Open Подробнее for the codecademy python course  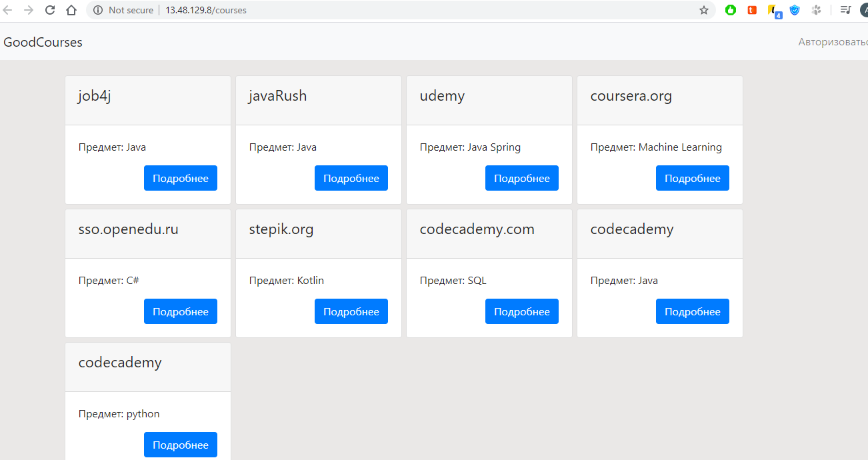click(x=181, y=445)
